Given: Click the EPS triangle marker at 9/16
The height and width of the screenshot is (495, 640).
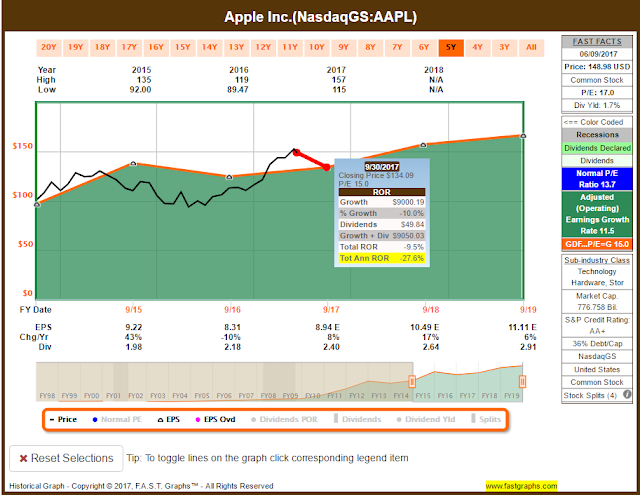Looking at the screenshot, I should point(229,177).
